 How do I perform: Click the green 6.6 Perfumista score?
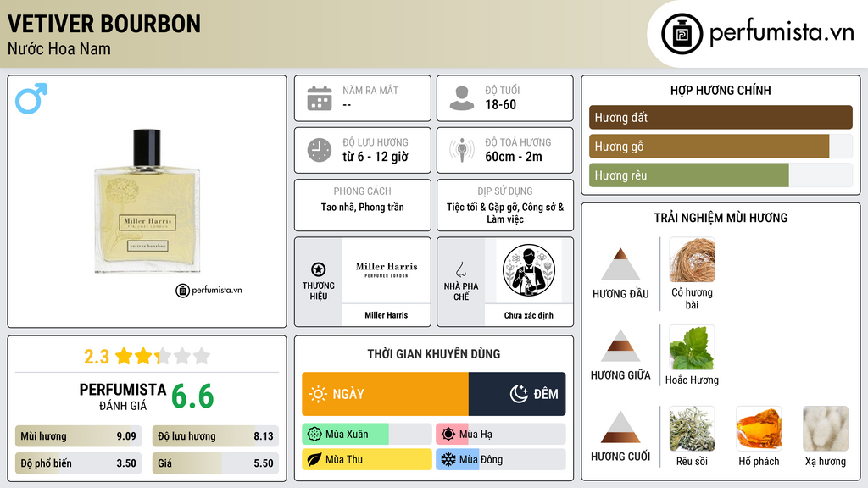pyautogui.click(x=192, y=396)
